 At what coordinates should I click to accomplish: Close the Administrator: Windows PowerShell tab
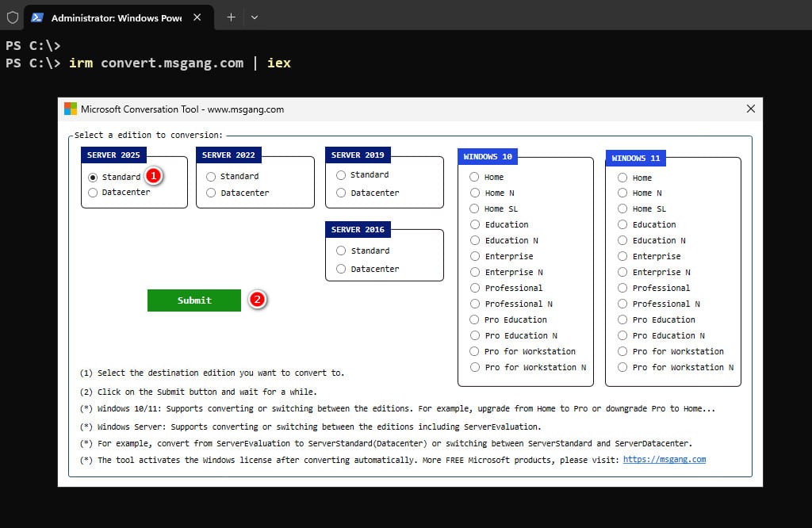(x=197, y=17)
